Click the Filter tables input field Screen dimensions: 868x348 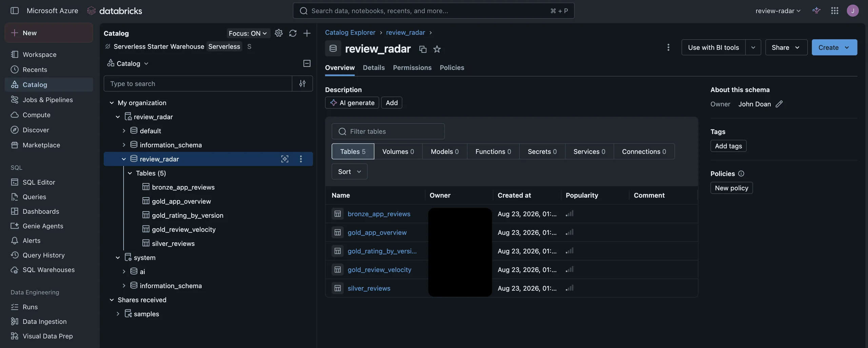tap(388, 131)
